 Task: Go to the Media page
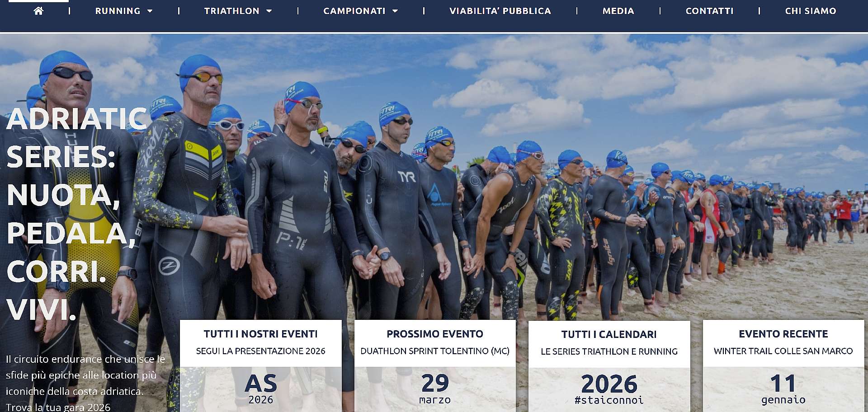pos(618,11)
